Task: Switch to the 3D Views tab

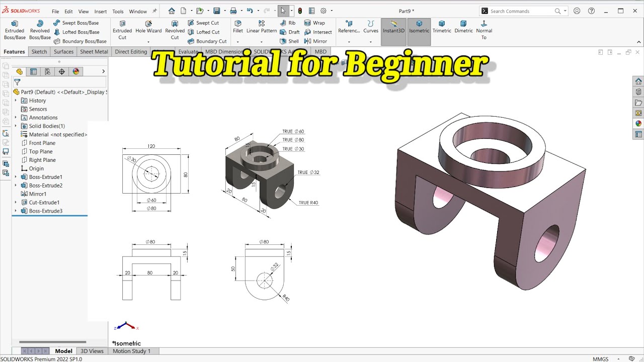Action: [92, 351]
